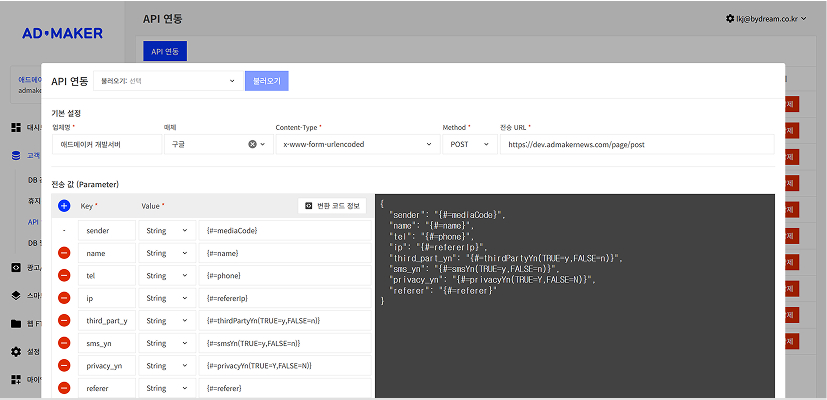Viewport: 827px width, 400px height.
Task: Remove the name parameter row
Action: tap(64, 254)
